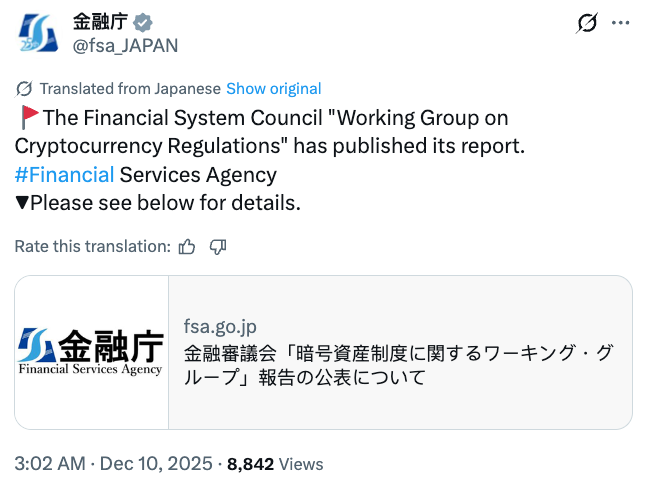Rate translation with thumbs down
The height and width of the screenshot is (486, 651).
pyautogui.click(x=218, y=246)
